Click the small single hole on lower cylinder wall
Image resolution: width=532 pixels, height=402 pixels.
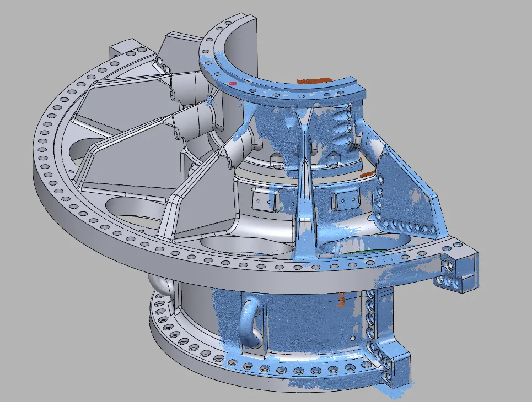[353, 338]
